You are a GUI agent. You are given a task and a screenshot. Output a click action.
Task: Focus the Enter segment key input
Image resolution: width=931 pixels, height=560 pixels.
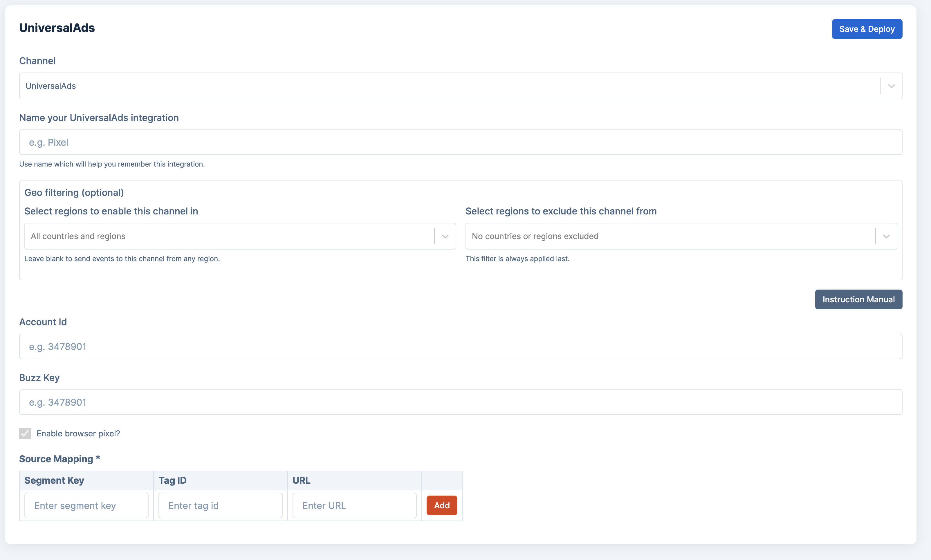pyautogui.click(x=86, y=505)
